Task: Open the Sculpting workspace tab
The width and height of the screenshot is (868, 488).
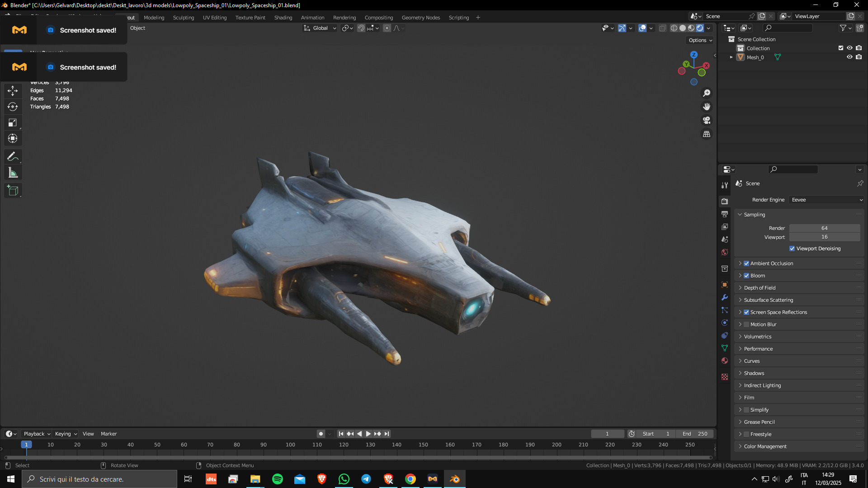Action: (184, 18)
